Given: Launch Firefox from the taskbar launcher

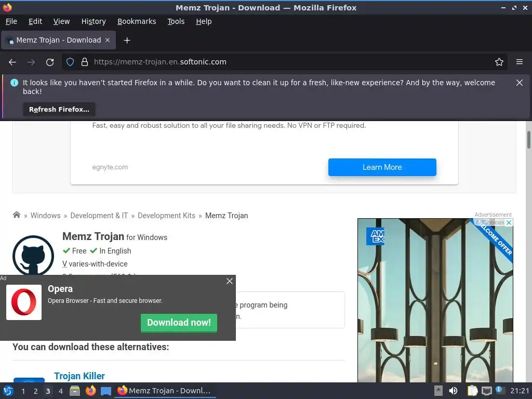Looking at the screenshot, I should tap(90, 391).
